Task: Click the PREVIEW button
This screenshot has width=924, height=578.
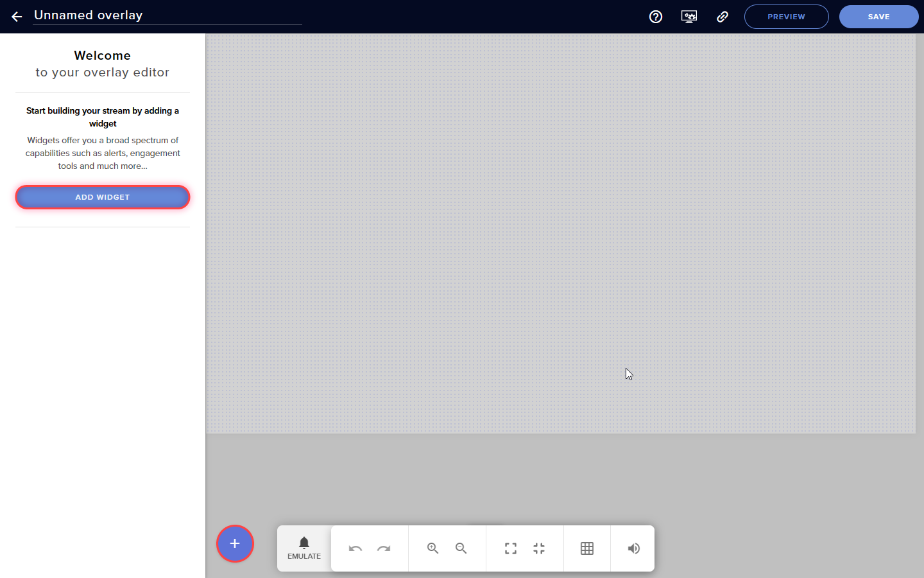Action: (787, 17)
